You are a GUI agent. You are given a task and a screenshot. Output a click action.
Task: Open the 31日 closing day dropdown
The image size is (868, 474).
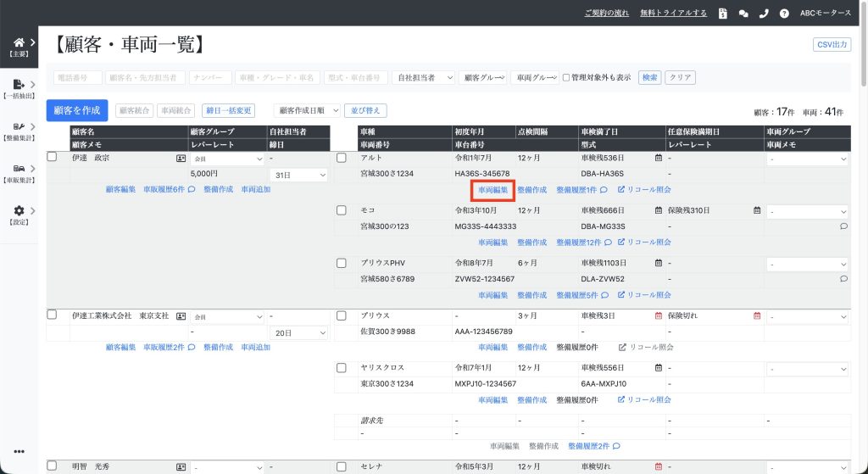[298, 175]
